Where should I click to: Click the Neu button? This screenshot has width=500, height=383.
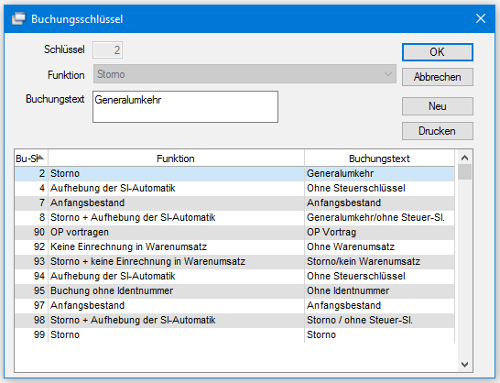pos(437,106)
